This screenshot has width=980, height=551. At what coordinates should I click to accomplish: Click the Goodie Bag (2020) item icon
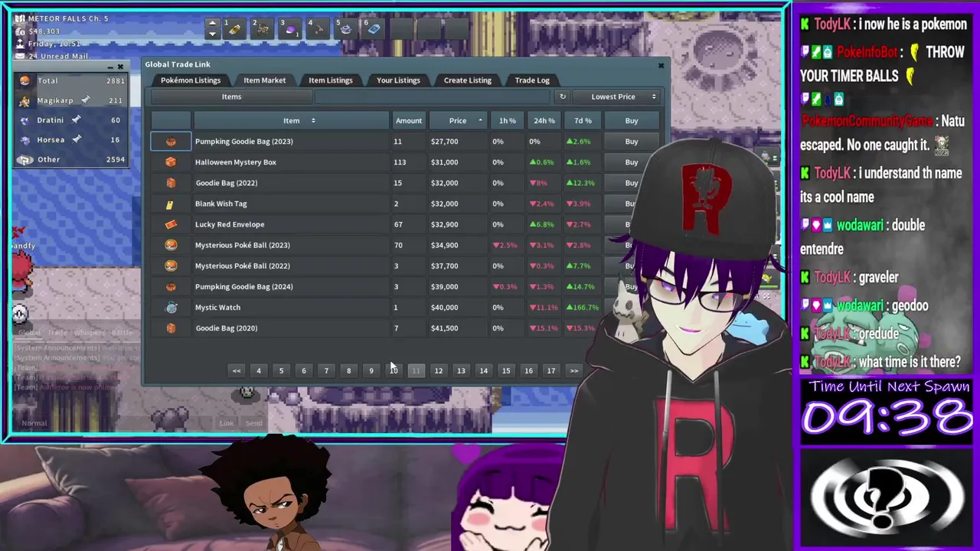[x=171, y=328]
